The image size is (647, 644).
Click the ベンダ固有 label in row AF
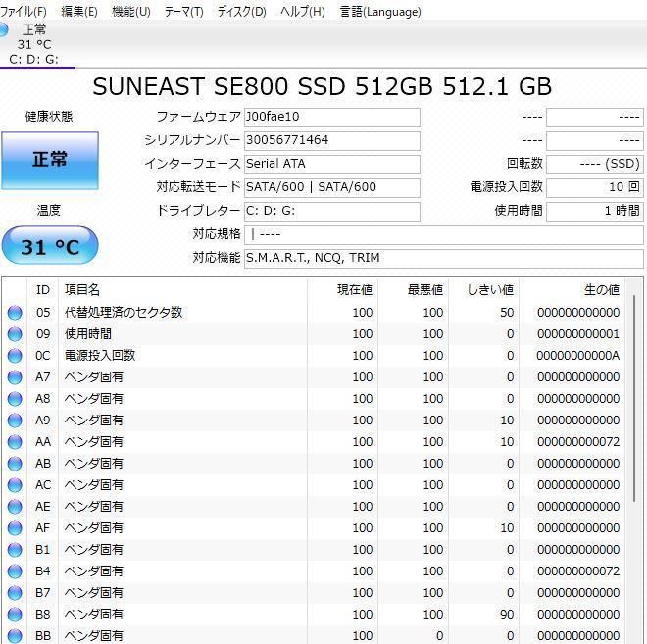(x=94, y=528)
